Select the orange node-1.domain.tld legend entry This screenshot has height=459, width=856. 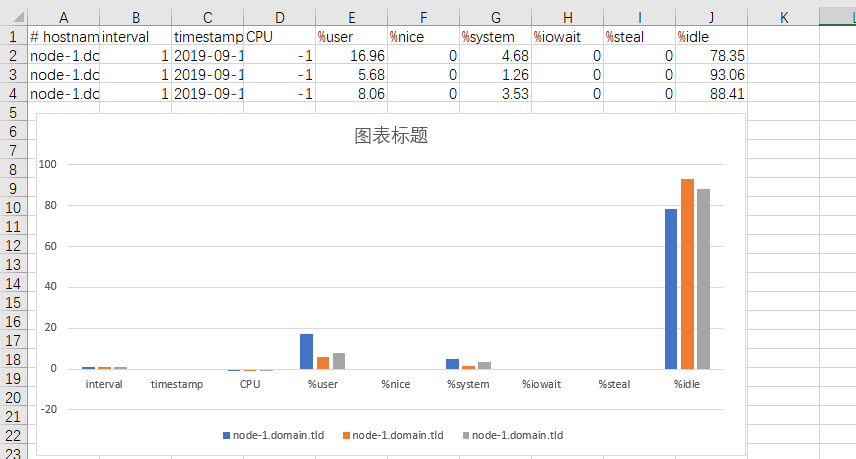(x=393, y=436)
